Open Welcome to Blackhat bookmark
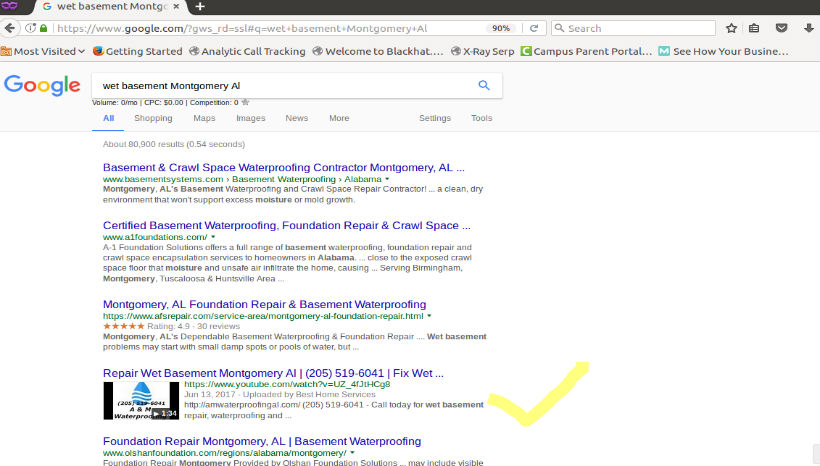Viewport: 820px width, 466px height. [378, 51]
